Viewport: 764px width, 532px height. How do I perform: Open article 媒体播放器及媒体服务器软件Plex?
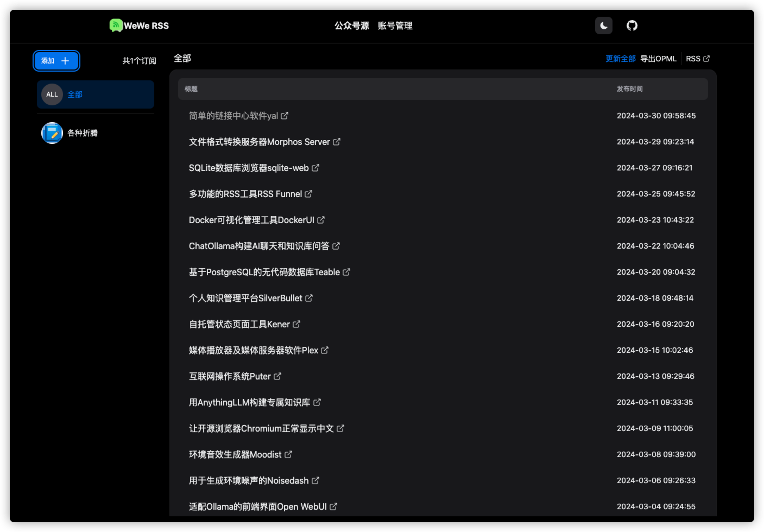(254, 350)
